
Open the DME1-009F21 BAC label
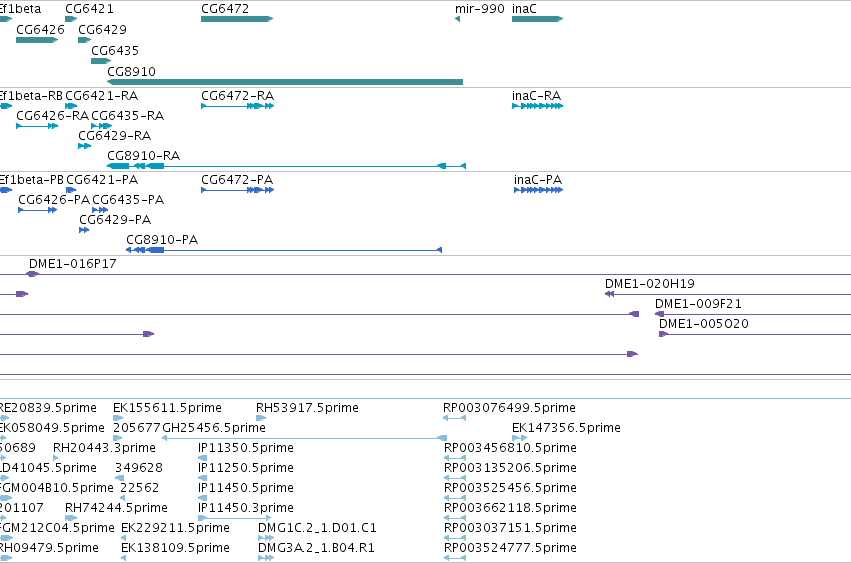[698, 304]
